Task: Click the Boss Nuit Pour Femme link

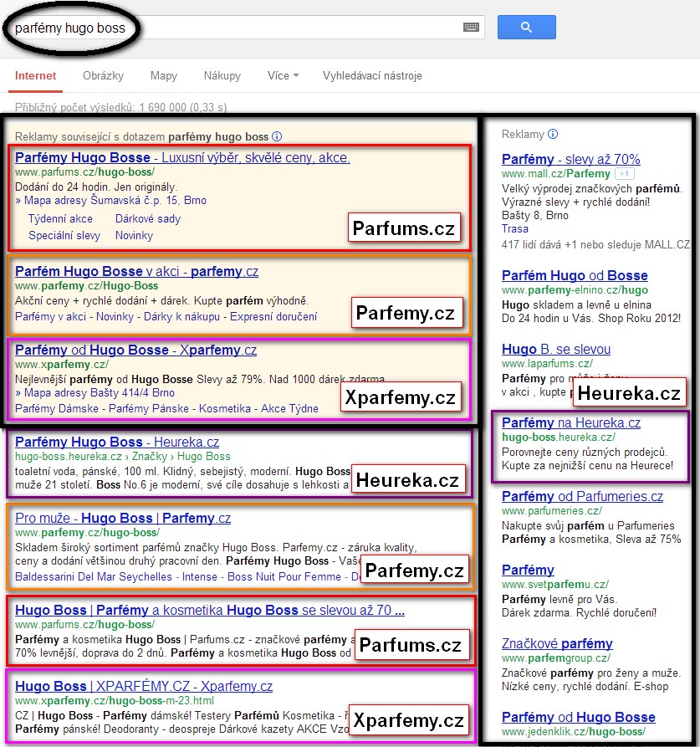Action: coord(284,576)
